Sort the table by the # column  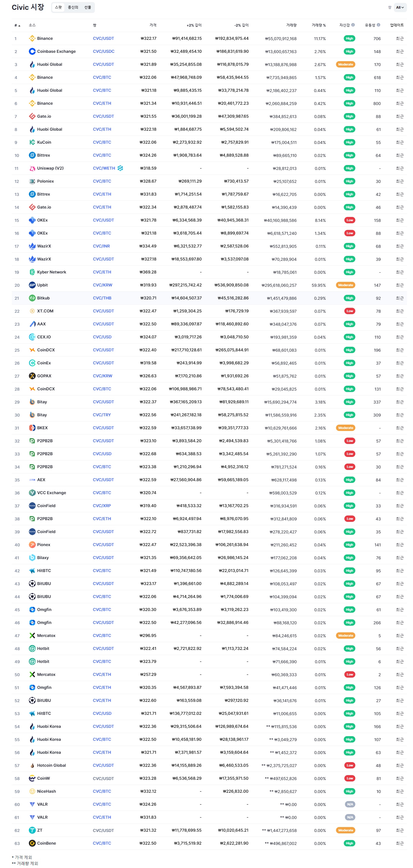click(17, 25)
